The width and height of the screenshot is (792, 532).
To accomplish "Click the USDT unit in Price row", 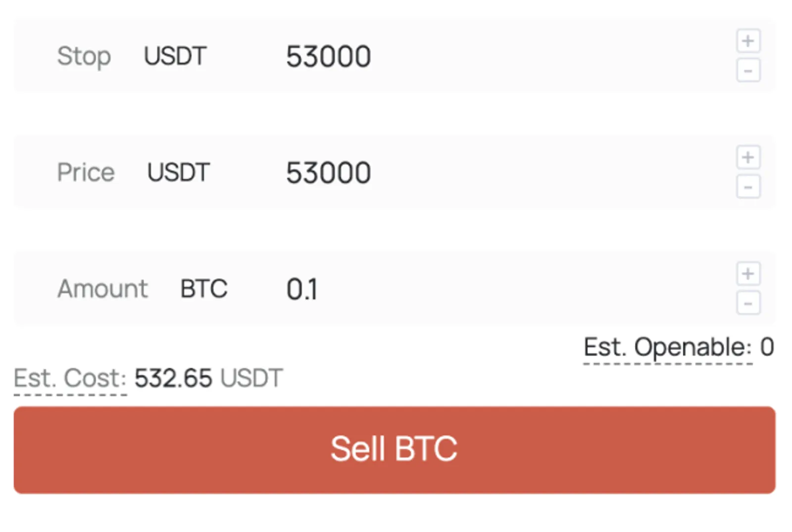I will click(x=178, y=172).
